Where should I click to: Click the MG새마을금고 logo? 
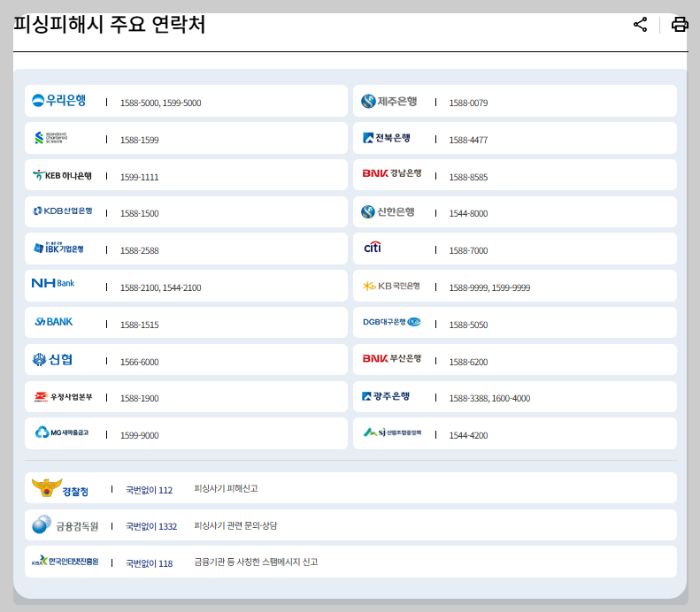point(62,432)
